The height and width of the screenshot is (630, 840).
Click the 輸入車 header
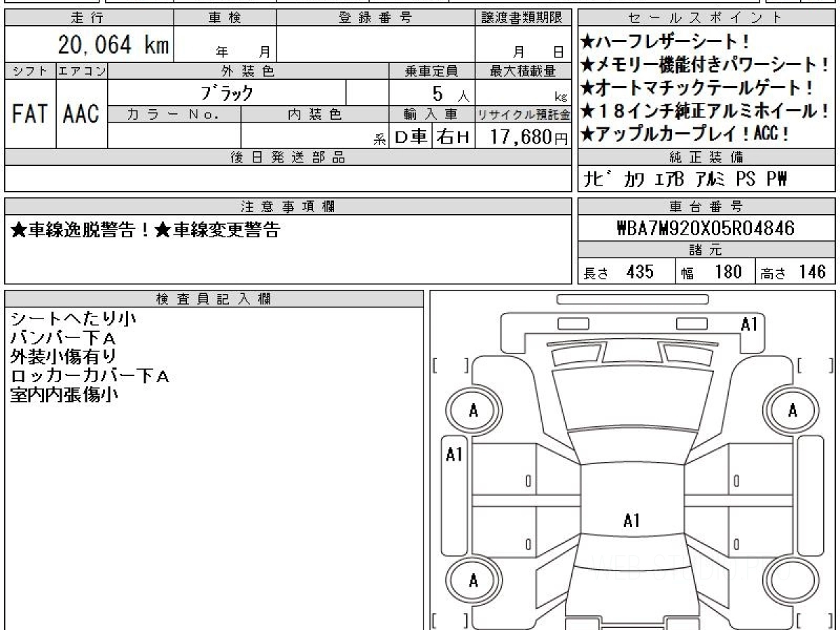[432, 114]
